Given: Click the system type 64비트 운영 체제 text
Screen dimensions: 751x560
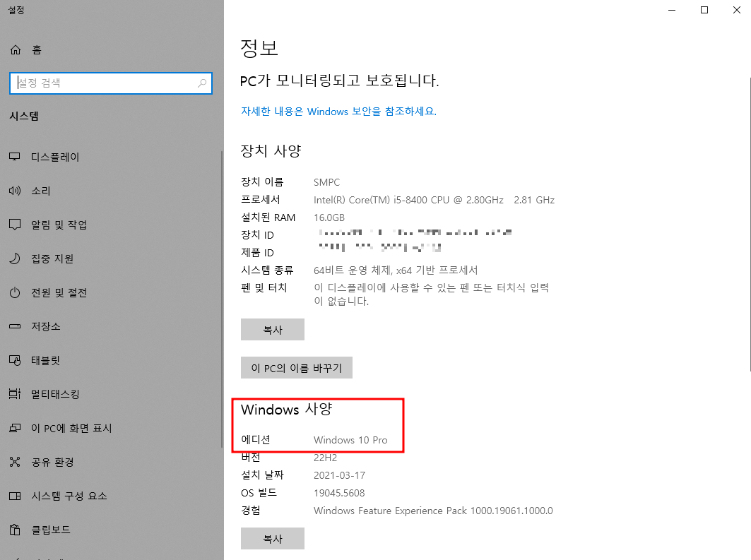Looking at the screenshot, I should pos(396,270).
